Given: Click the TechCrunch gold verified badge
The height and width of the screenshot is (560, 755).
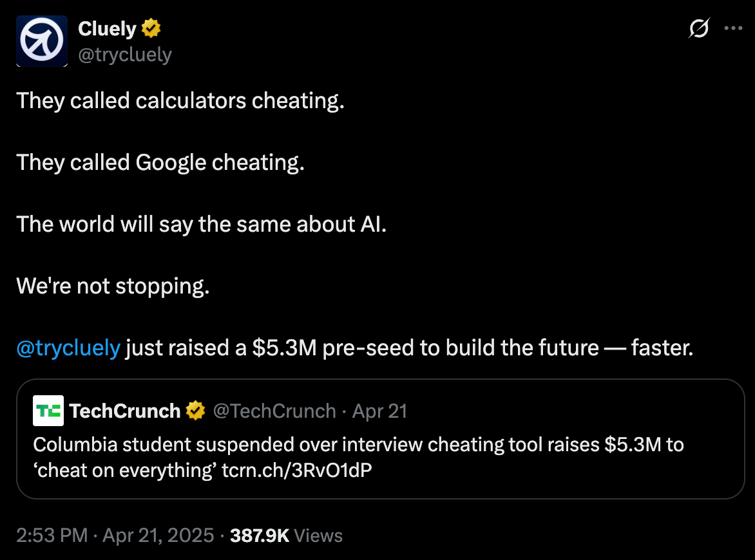Looking at the screenshot, I should tap(195, 411).
